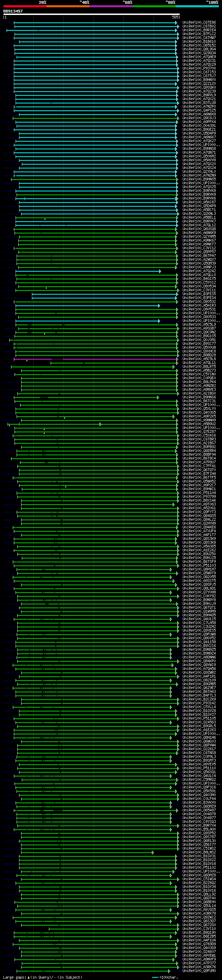This screenshot has height=980, width=222.
Task: Select hit label UniRef100_P93700
Action: (199, 68)
